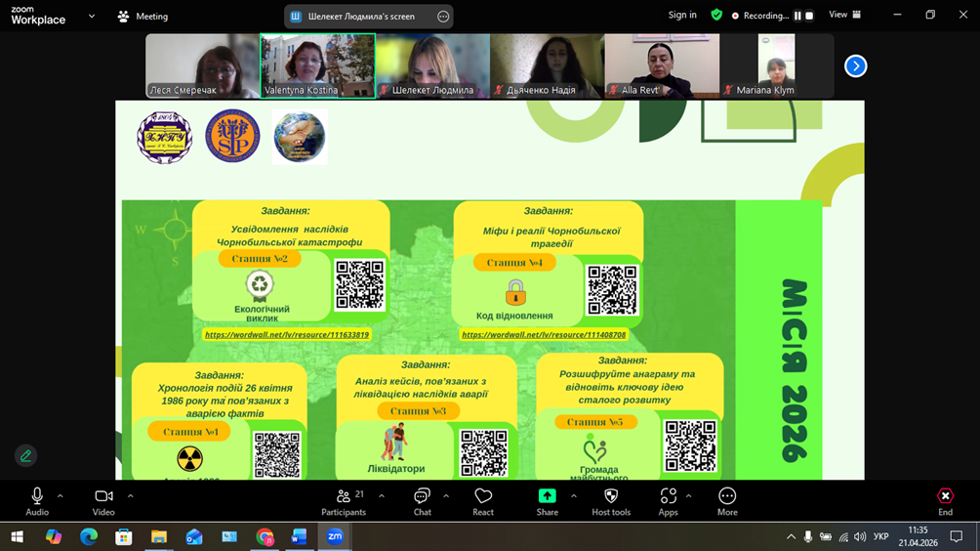The width and height of the screenshot is (980, 551).
Task: Open the Chat panel
Action: [x=422, y=501]
